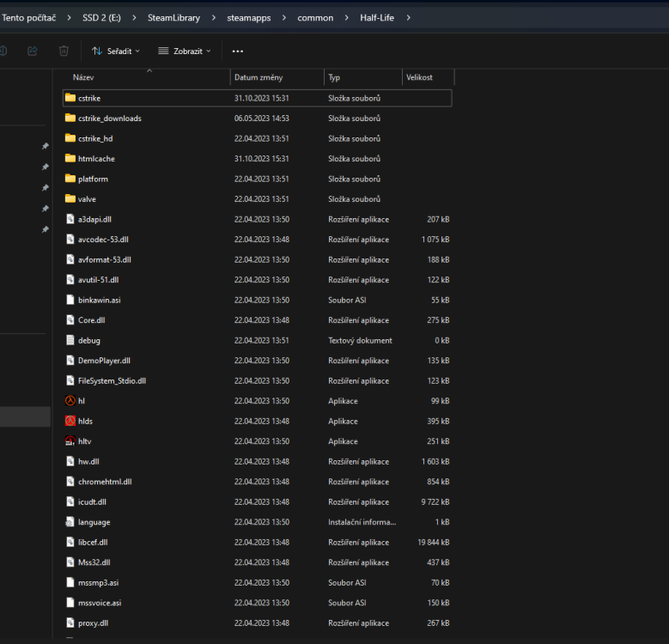669x644 pixels.
Task: Select the icudt.dll file icon
Action: click(70, 501)
